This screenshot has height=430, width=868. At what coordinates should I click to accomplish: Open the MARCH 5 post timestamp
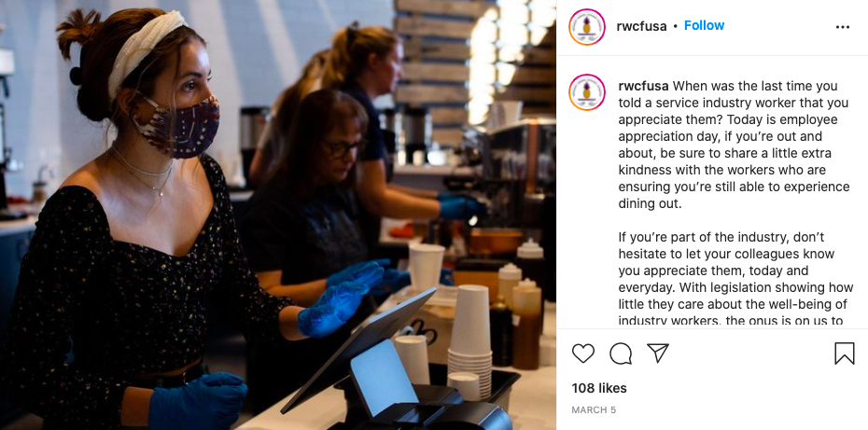click(594, 410)
